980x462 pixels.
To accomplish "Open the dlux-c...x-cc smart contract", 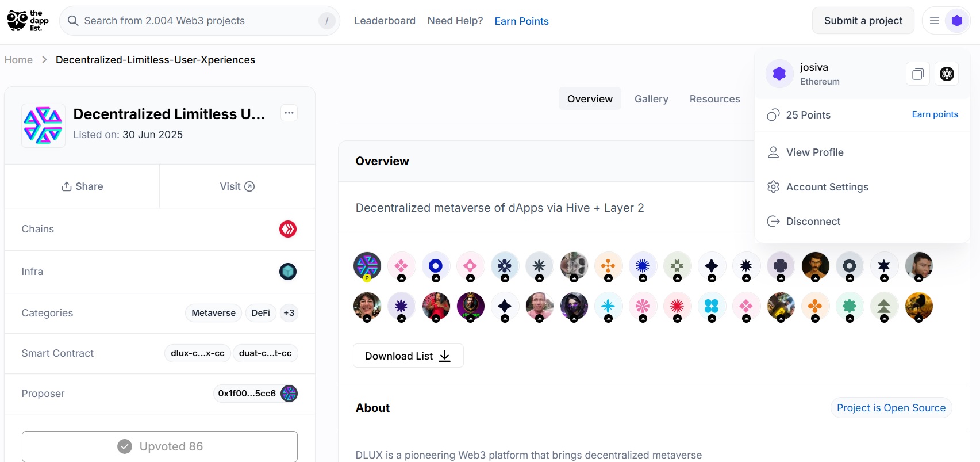I will click(x=198, y=353).
